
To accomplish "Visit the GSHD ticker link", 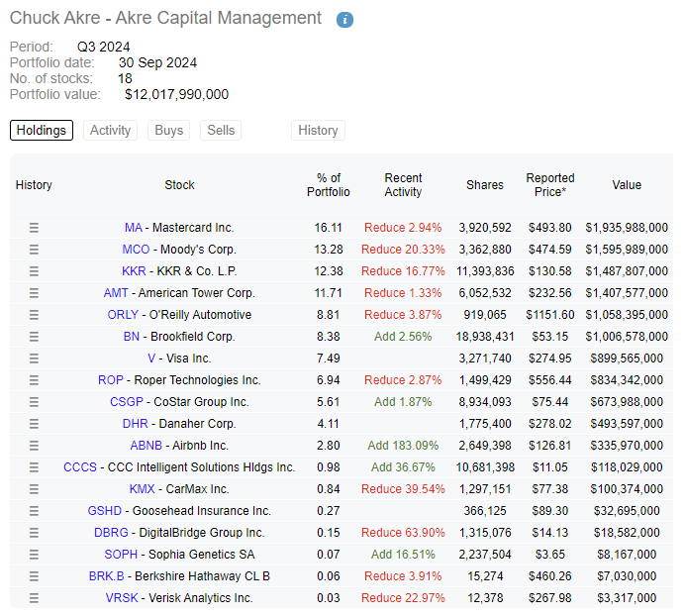I will click(105, 511).
